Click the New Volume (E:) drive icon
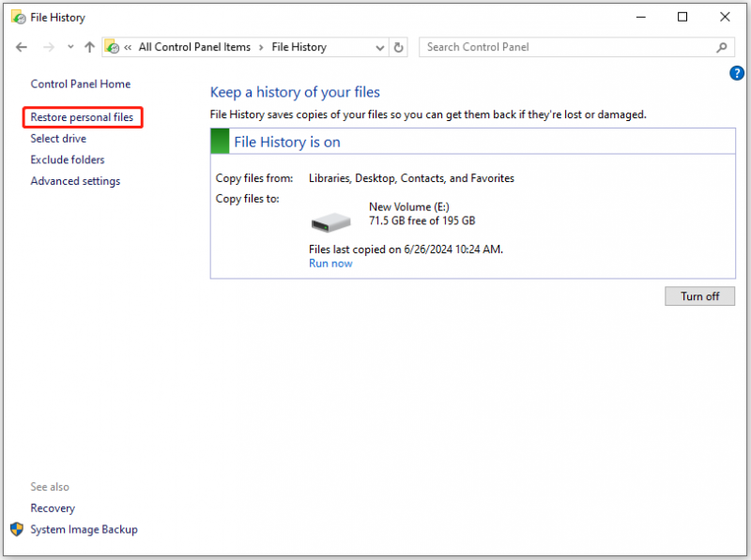The image size is (751, 560). click(x=331, y=222)
